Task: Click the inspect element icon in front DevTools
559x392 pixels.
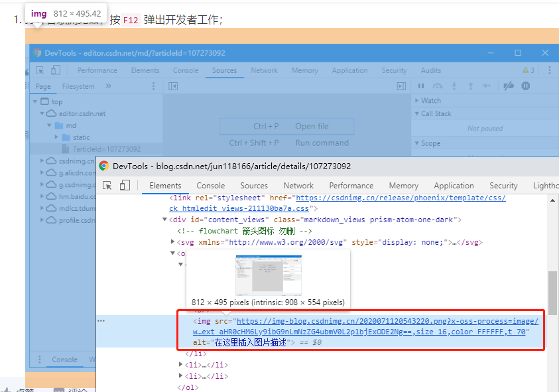Action: point(107,186)
